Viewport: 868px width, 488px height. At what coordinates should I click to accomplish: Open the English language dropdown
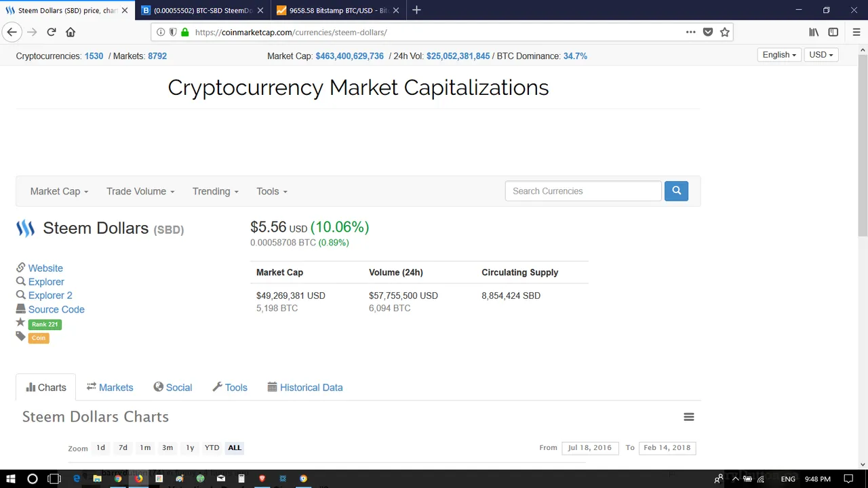click(x=779, y=55)
